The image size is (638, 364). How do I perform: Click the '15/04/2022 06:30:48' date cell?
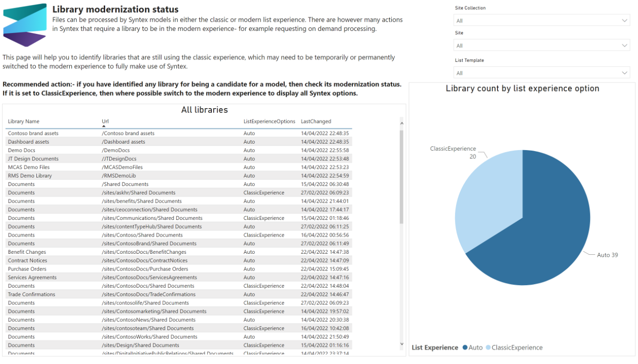tap(325, 184)
